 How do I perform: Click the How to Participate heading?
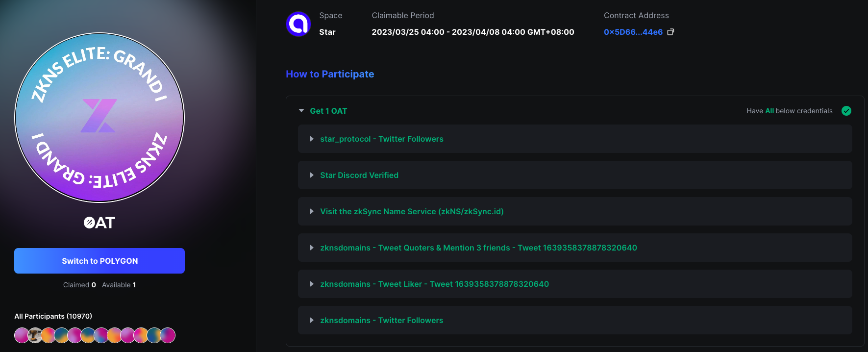point(330,74)
